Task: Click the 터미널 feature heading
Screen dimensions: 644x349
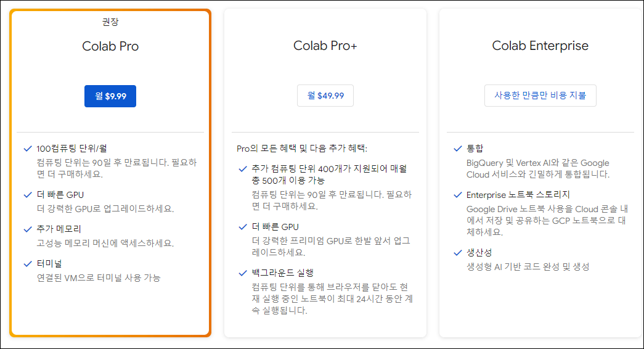Action: (49, 263)
